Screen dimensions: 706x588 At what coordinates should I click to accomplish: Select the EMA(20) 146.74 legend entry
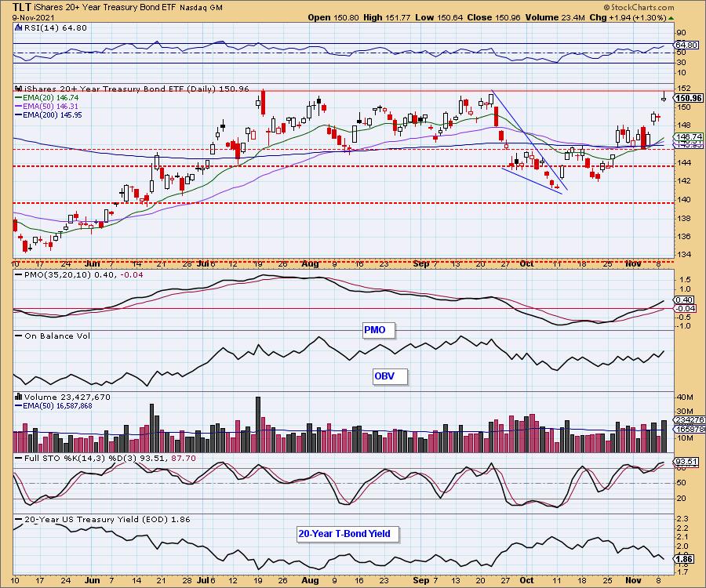pos(47,98)
